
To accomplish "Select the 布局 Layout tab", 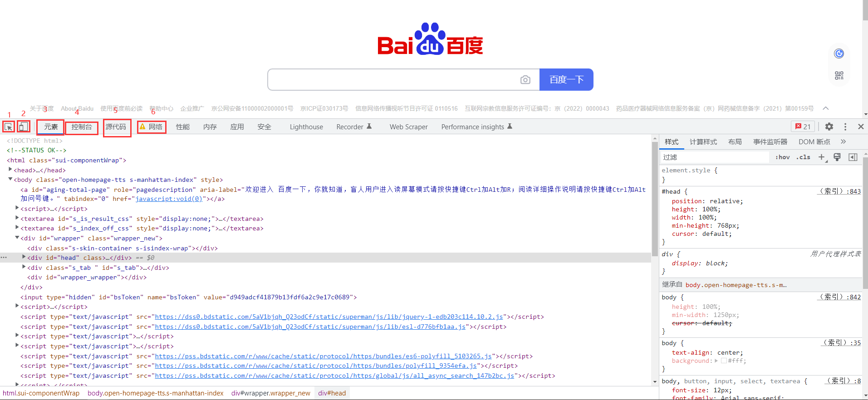I will pyautogui.click(x=735, y=142).
